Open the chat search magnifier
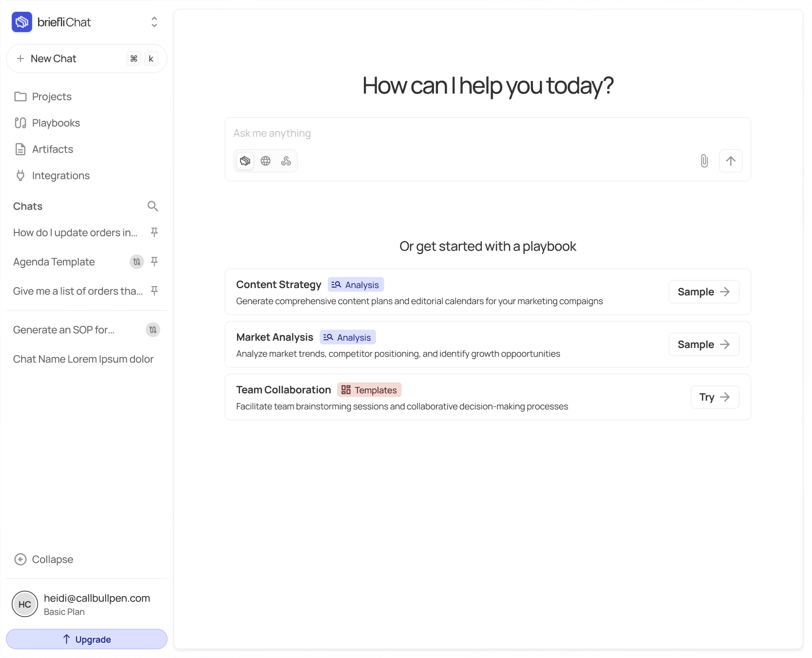The height and width of the screenshot is (658, 812). pos(153,206)
